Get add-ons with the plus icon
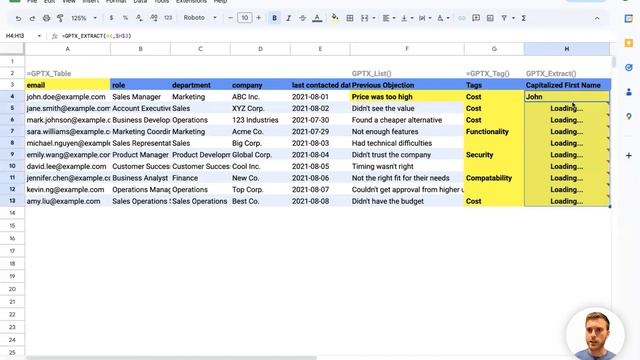640x360 pixels. click(x=629, y=156)
